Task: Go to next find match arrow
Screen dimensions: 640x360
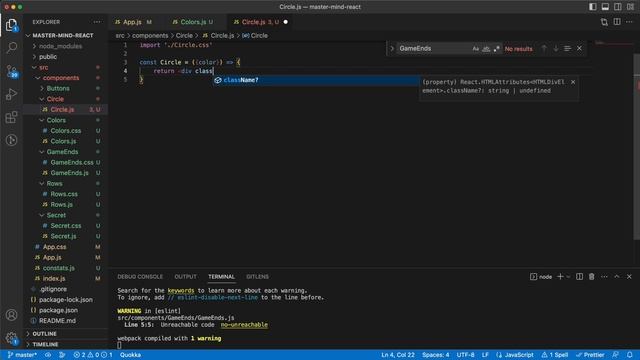Action: (x=556, y=49)
